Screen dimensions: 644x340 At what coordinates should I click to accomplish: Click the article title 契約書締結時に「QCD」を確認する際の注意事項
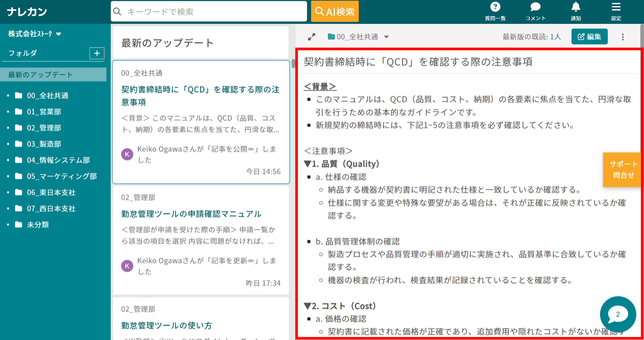pos(418,62)
